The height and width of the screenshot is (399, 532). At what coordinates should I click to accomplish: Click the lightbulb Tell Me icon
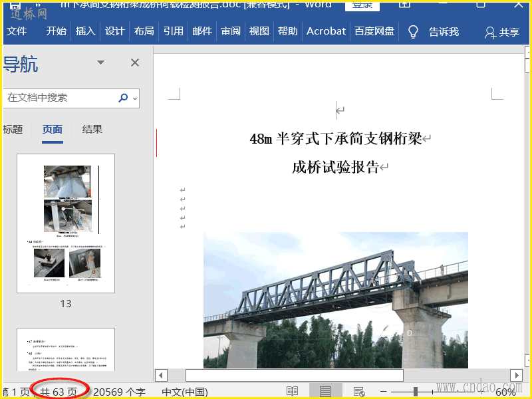coord(412,32)
